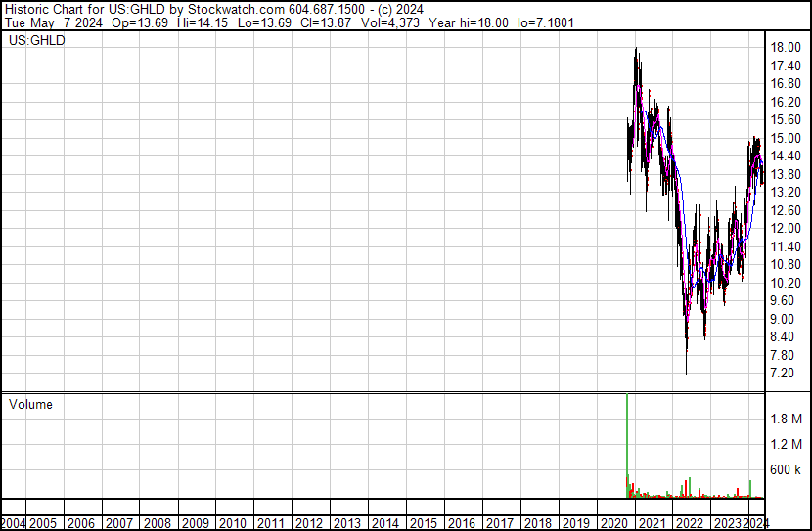This screenshot has width=812, height=531.
Task: Click the price peak near 18.00
Action: click(x=637, y=51)
